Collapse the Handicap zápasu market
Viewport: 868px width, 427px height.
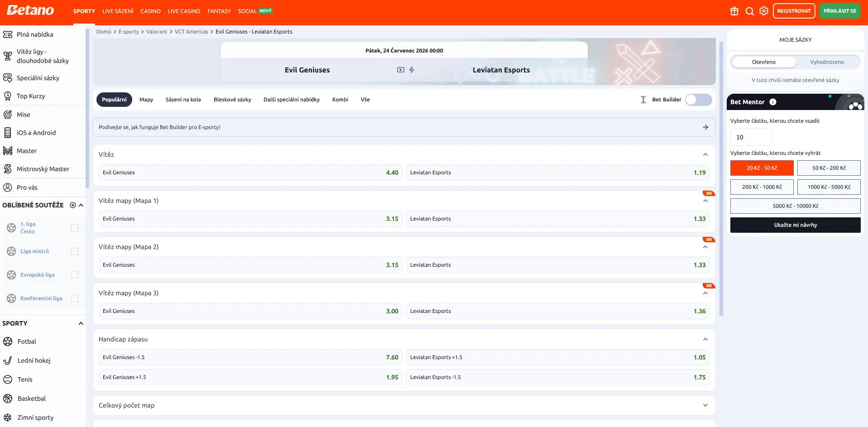(x=705, y=339)
